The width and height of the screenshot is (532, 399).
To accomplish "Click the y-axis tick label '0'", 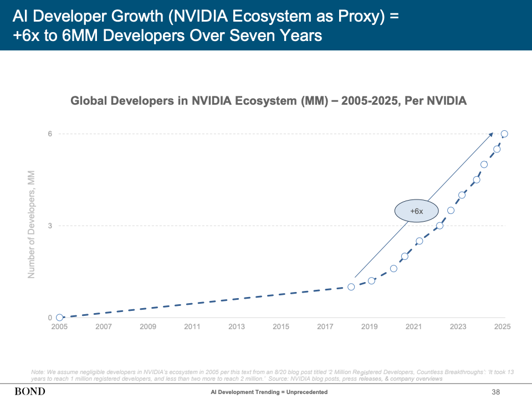I will (x=50, y=318).
